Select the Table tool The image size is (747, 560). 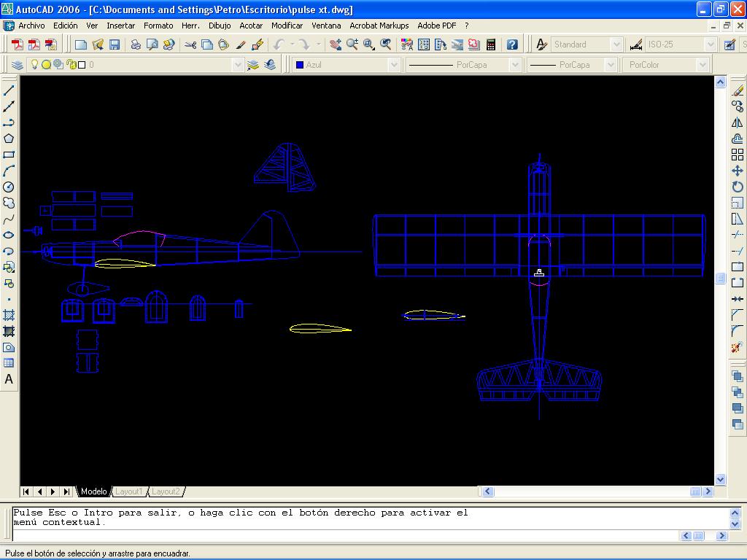[9, 363]
